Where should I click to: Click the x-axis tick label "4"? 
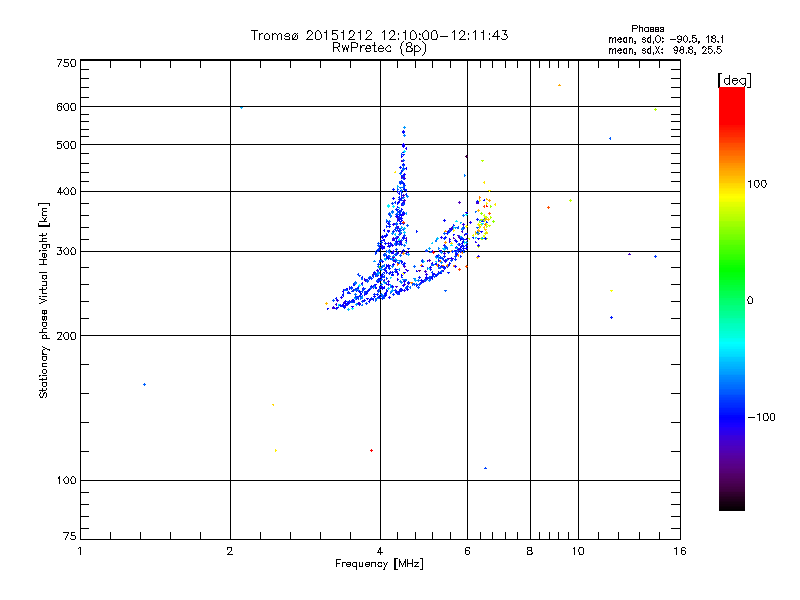[x=380, y=551]
